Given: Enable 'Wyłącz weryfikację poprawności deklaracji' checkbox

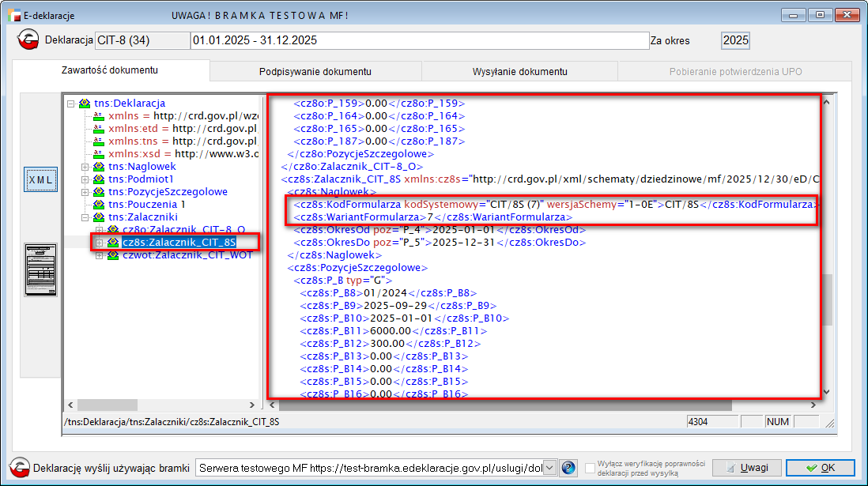Looking at the screenshot, I should pos(591,468).
